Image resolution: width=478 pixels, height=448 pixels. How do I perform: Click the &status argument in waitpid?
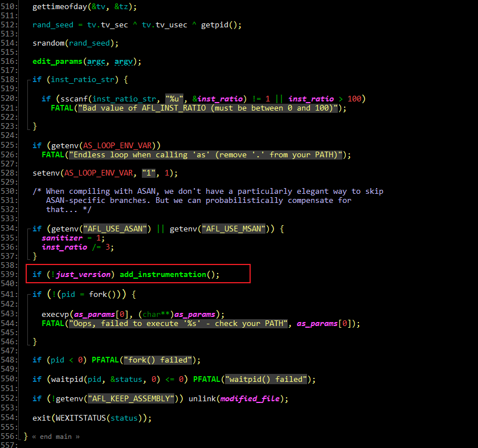coord(126,380)
